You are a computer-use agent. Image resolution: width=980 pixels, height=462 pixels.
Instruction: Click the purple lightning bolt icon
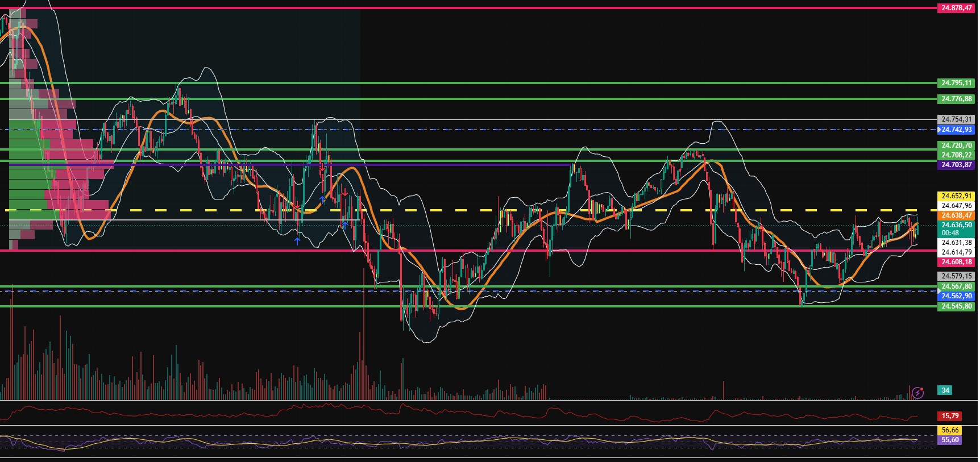point(917,393)
